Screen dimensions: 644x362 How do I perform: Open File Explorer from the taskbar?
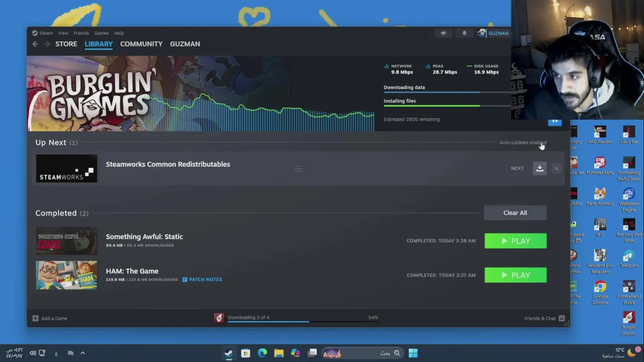point(279,353)
